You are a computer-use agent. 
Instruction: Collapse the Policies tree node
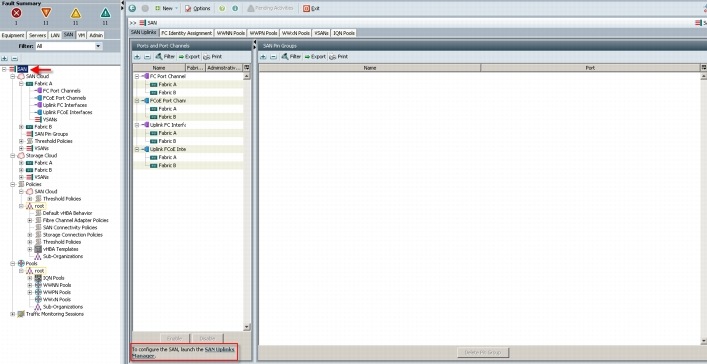[13, 184]
